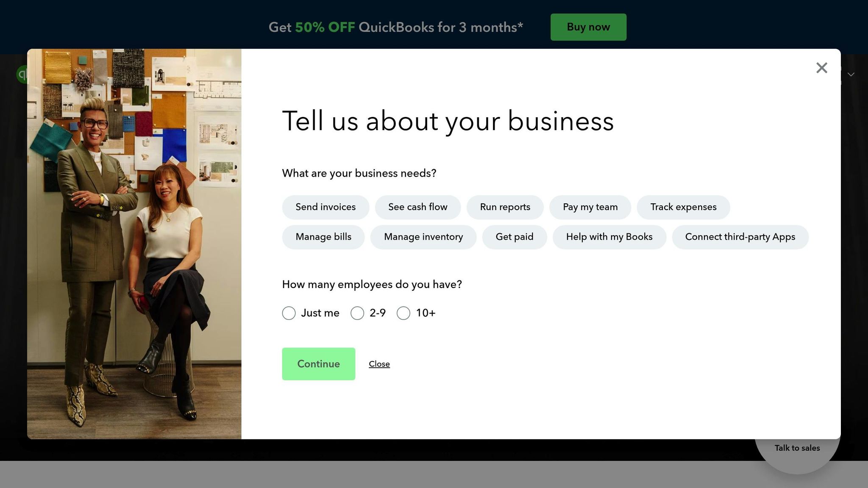
Task: Choose Connect third-party Apps
Action: click(740, 237)
